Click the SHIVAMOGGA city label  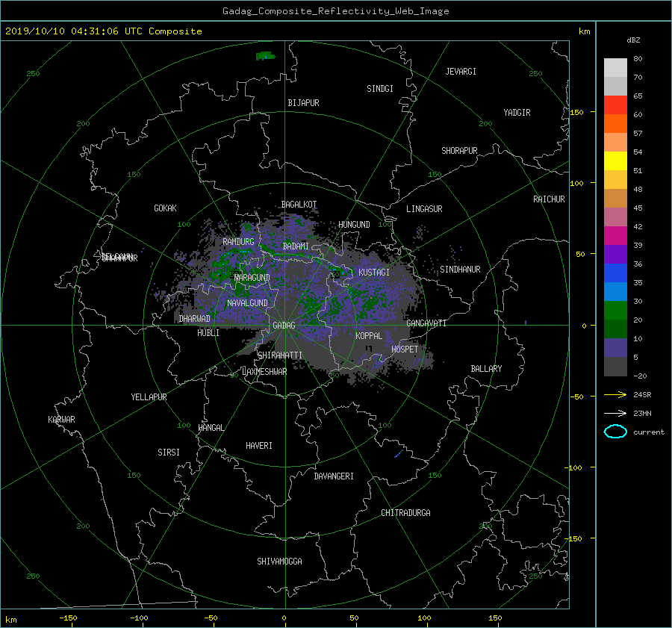[x=279, y=561]
